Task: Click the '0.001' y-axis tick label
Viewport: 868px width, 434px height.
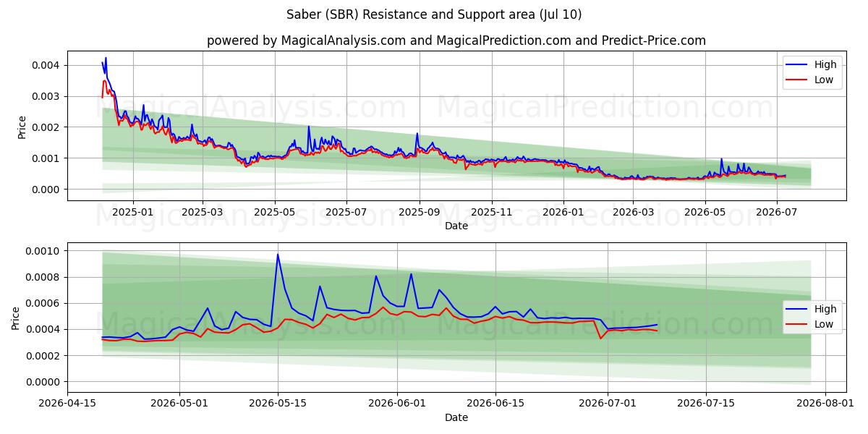Action: pyautogui.click(x=48, y=158)
